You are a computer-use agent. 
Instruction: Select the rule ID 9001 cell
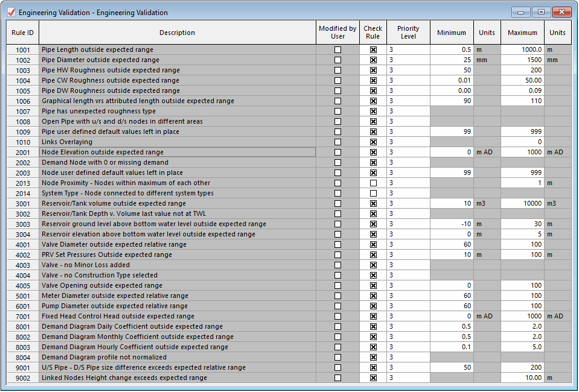pyautogui.click(x=22, y=367)
